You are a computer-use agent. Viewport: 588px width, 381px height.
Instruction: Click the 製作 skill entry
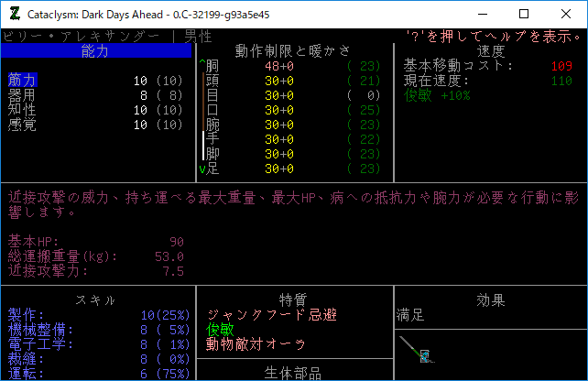coord(22,315)
